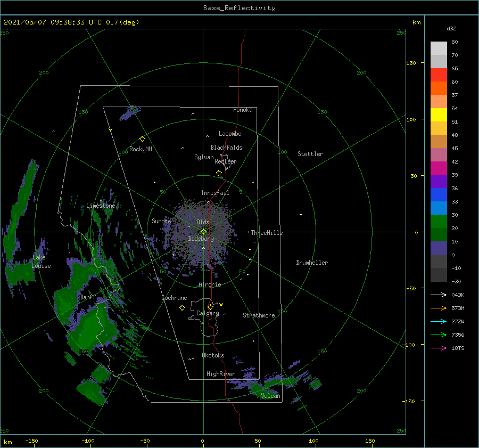Click the Olds label
The image size is (479, 448).
[203, 222]
